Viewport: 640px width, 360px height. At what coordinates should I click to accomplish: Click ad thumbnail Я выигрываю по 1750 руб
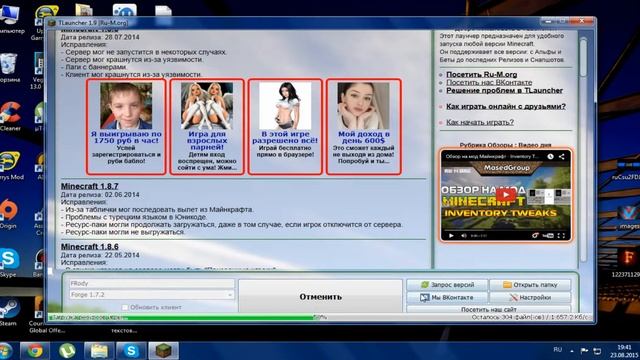126,106
